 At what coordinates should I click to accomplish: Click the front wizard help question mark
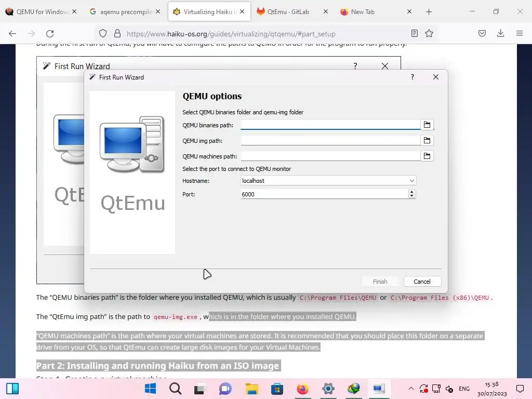click(x=413, y=77)
